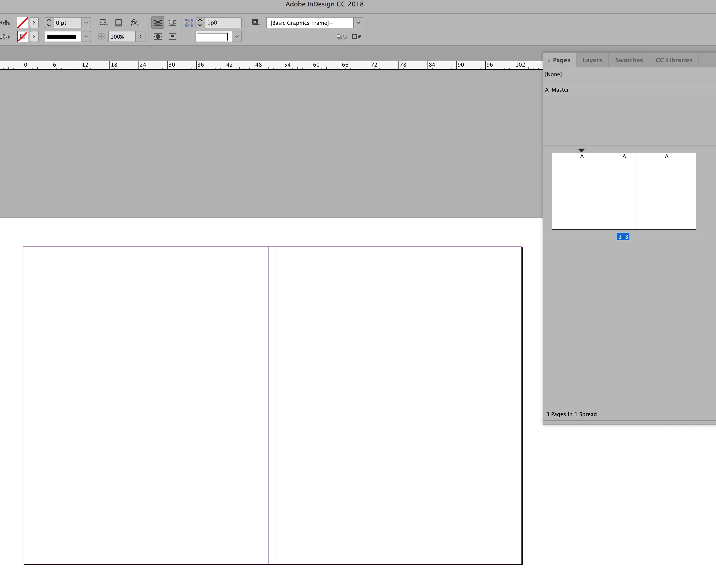The image size is (716, 588).
Task: Open the Basic Graphics Frame style dropdown
Action: (358, 23)
